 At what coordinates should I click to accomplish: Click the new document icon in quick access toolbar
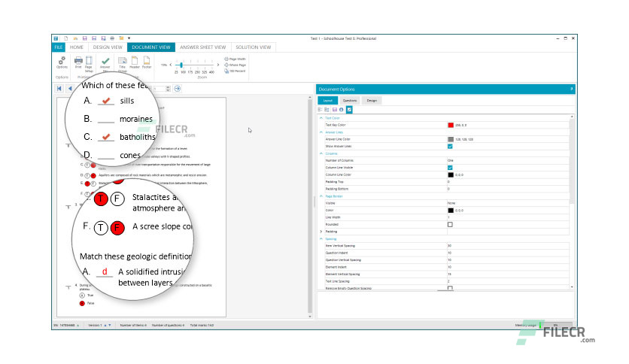pyautogui.click(x=65, y=38)
